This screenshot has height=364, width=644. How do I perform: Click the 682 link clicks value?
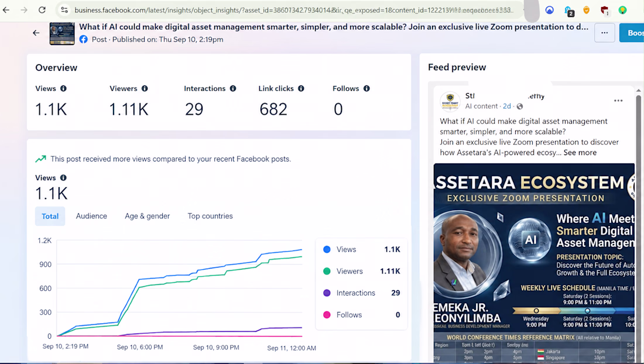tap(273, 109)
